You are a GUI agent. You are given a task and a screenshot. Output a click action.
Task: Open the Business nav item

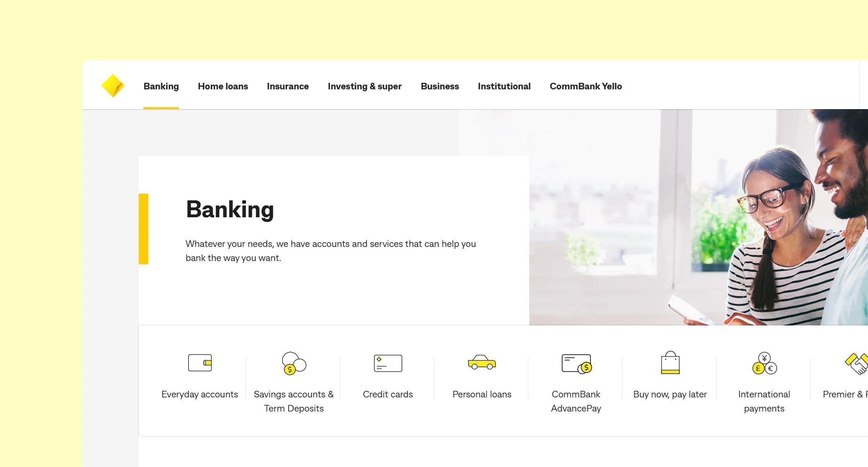[x=440, y=86]
